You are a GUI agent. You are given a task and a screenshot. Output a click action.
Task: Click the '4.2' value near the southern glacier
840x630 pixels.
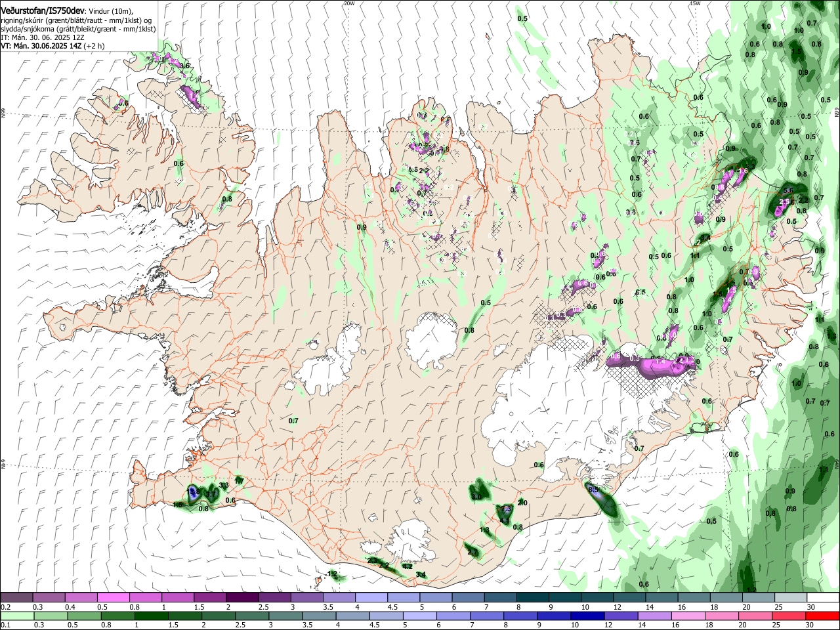pyautogui.click(x=408, y=566)
